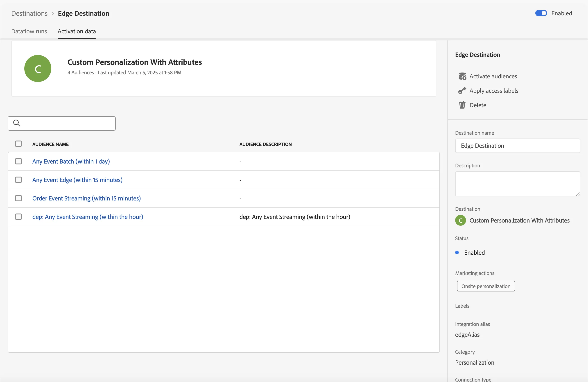This screenshot has width=588, height=382.
Task: Click the 4 Audiences last updated line
Action: coord(124,73)
